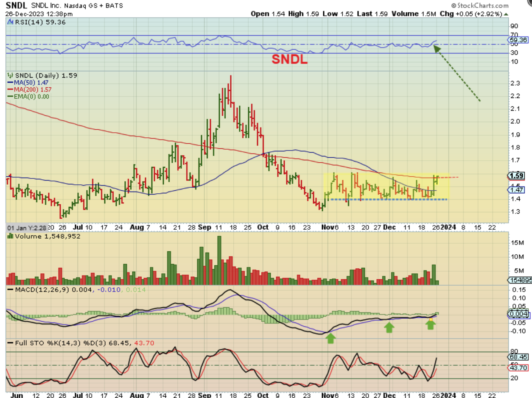Click the 2.3 price axis label
Image resolution: width=532 pixels, height=398 pixels.
click(516, 83)
